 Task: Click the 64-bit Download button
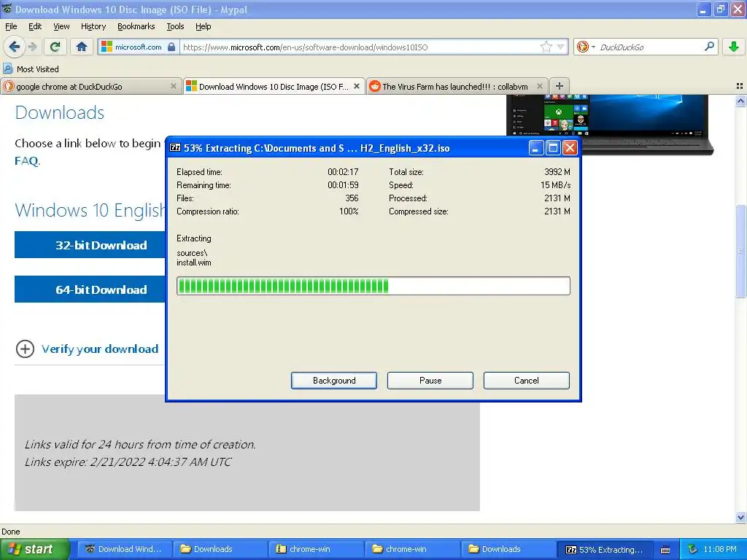point(90,289)
